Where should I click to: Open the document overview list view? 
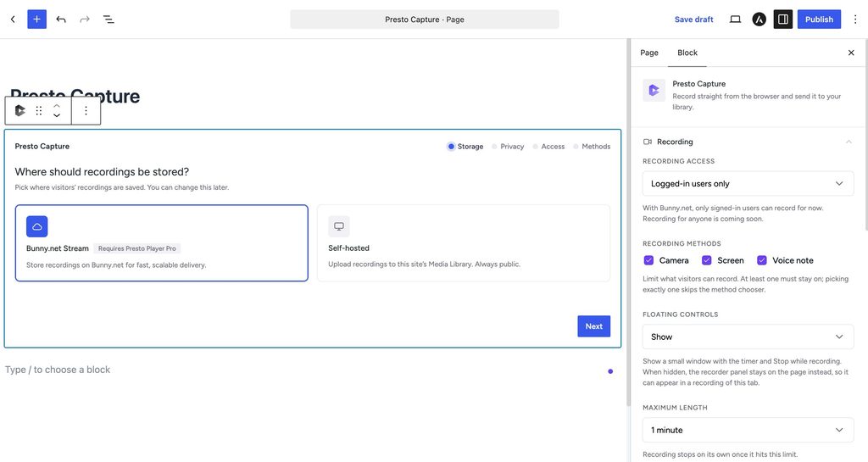click(108, 19)
